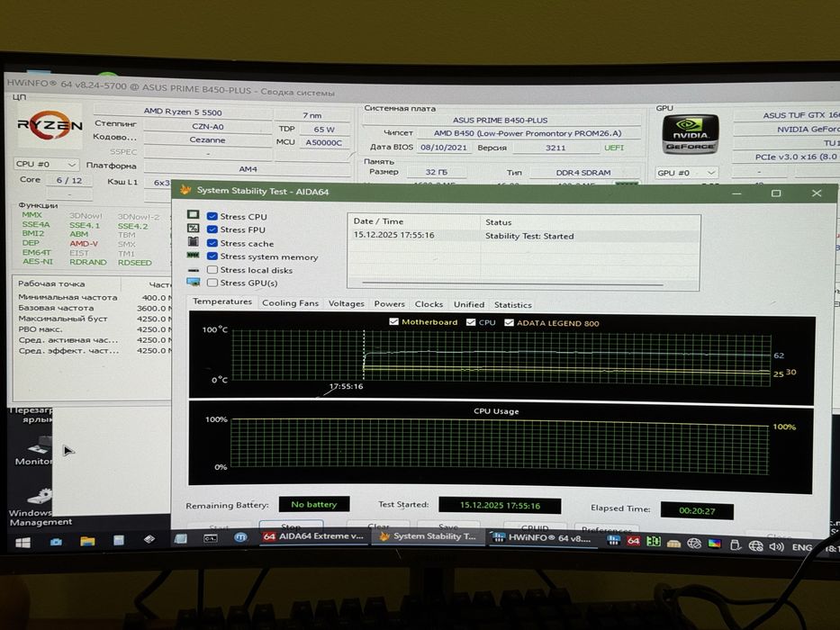Click the Ryzen logo in HWiNFO
Image resolution: width=840 pixels, height=630 pixels.
[50, 125]
